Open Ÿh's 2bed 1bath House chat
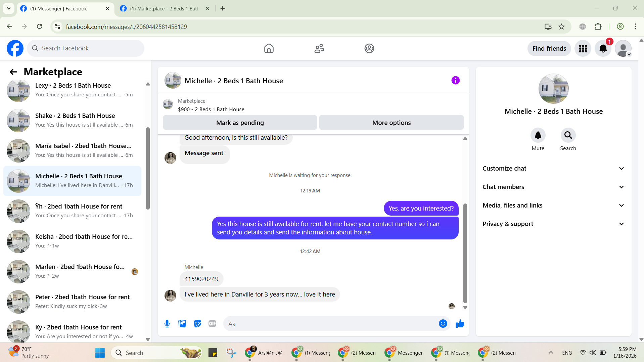 tap(72, 211)
